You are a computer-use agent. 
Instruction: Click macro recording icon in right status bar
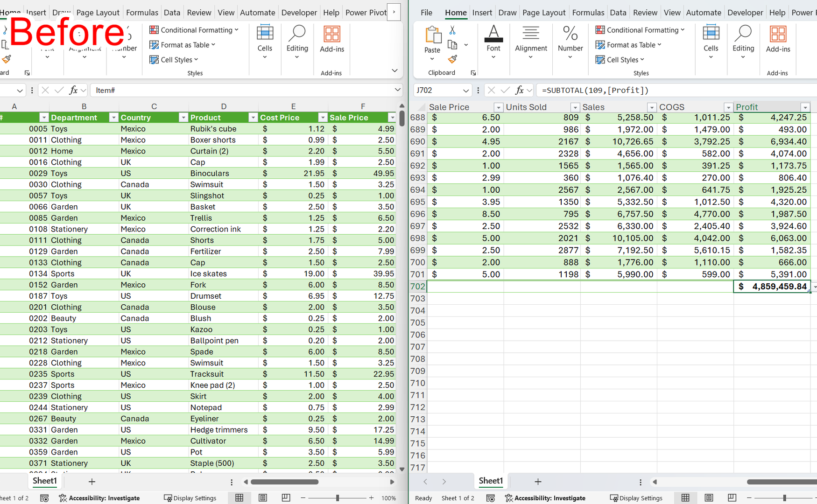(490, 498)
